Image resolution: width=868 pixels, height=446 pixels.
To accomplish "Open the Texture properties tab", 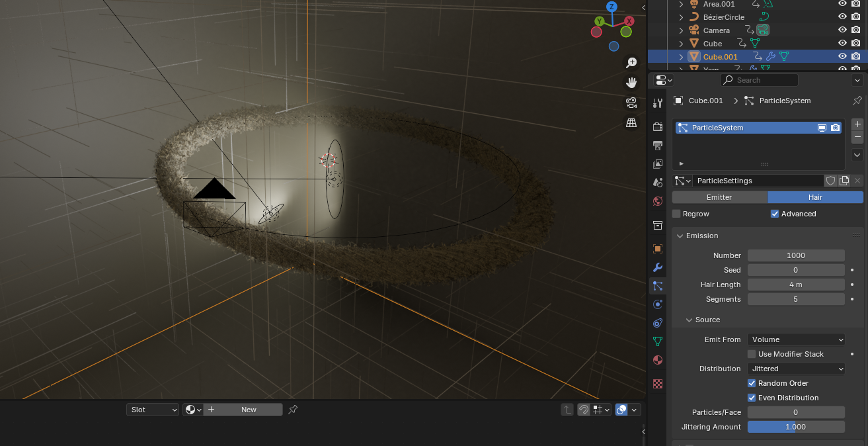I will [x=657, y=383].
